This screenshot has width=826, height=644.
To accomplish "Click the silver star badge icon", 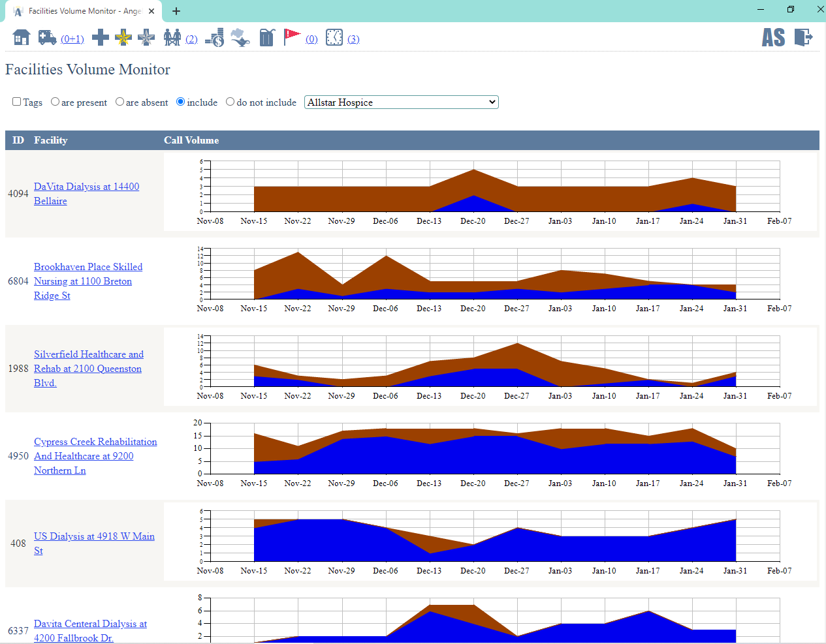I will [146, 38].
